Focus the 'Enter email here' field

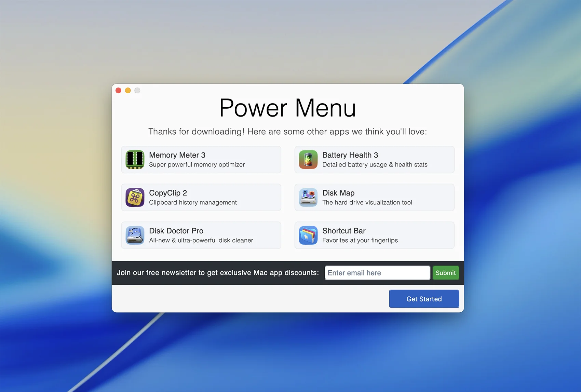click(377, 273)
